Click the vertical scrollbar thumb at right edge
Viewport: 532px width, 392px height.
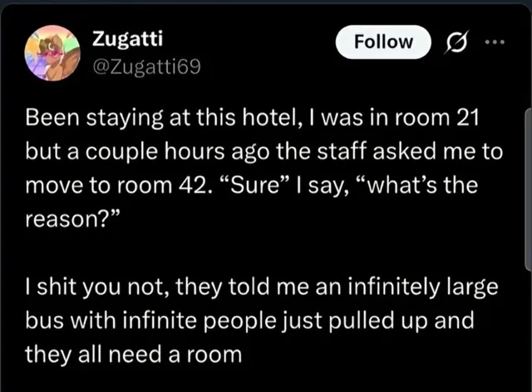coord(528,189)
